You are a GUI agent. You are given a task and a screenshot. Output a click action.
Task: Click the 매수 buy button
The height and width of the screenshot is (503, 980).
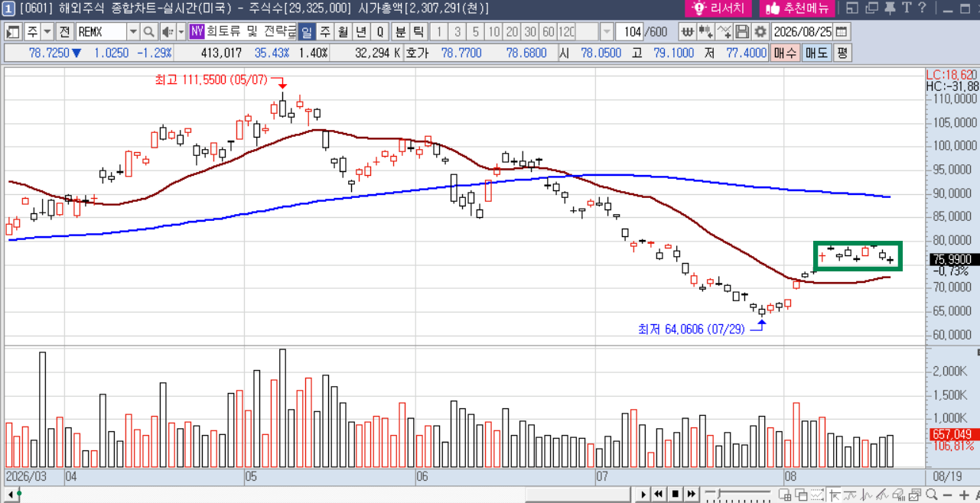(x=785, y=54)
